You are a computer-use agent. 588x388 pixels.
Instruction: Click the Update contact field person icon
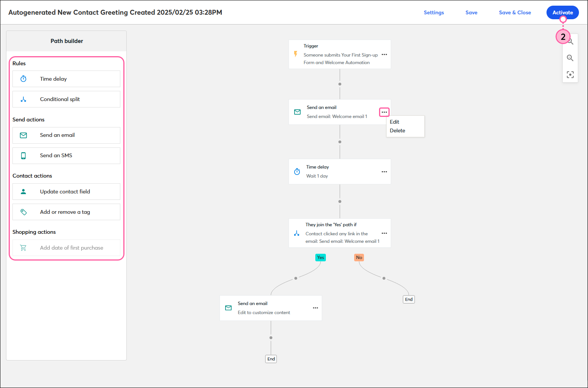23,192
